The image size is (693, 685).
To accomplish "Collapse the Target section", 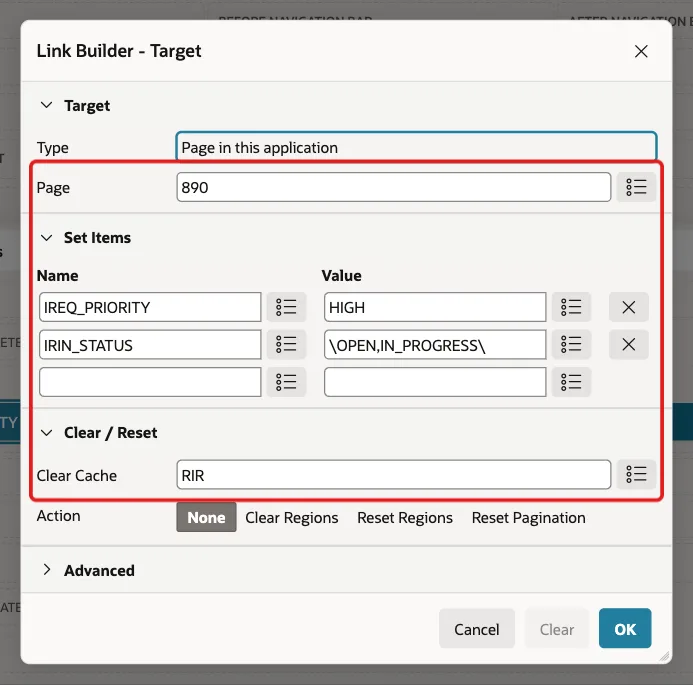I will coord(46,105).
